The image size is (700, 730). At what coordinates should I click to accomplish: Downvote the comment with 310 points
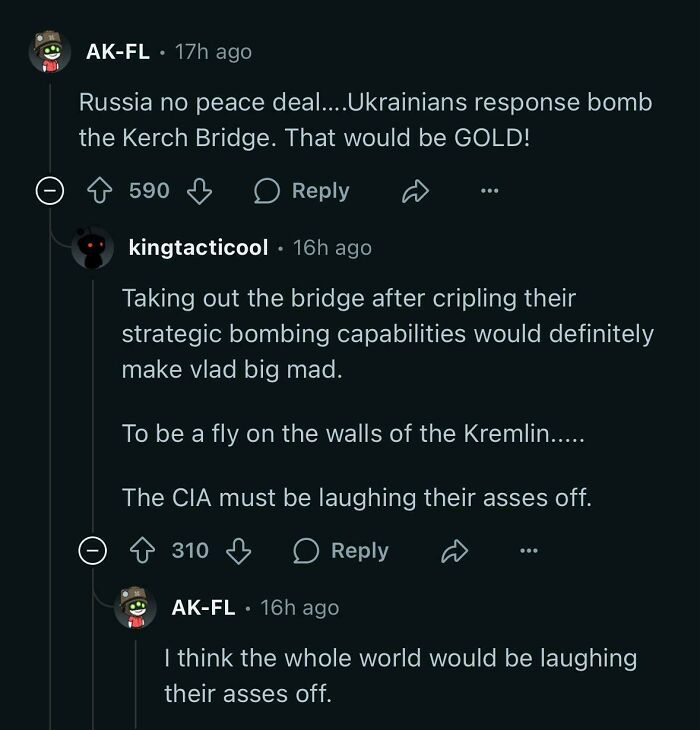tap(239, 550)
